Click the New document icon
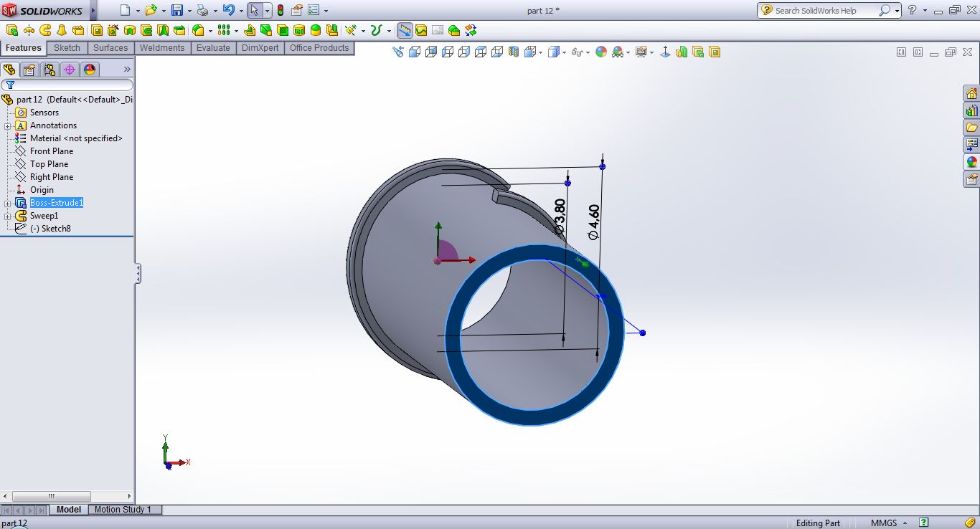Image resolution: width=980 pixels, height=529 pixels. tap(125, 10)
